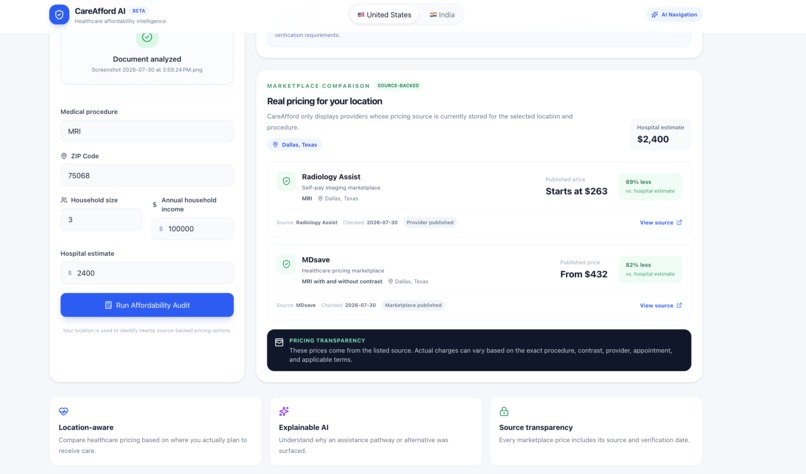Open View source for Radiology Assist

point(661,223)
